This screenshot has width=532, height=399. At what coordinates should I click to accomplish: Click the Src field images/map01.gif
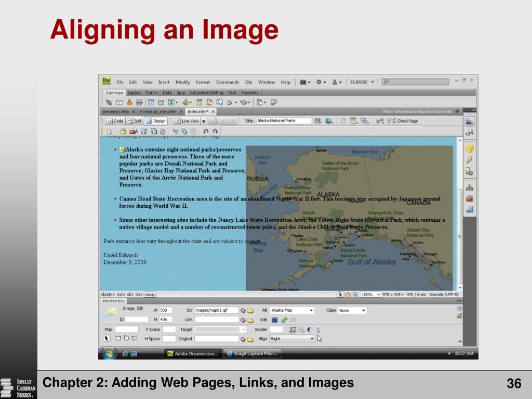[x=217, y=310]
